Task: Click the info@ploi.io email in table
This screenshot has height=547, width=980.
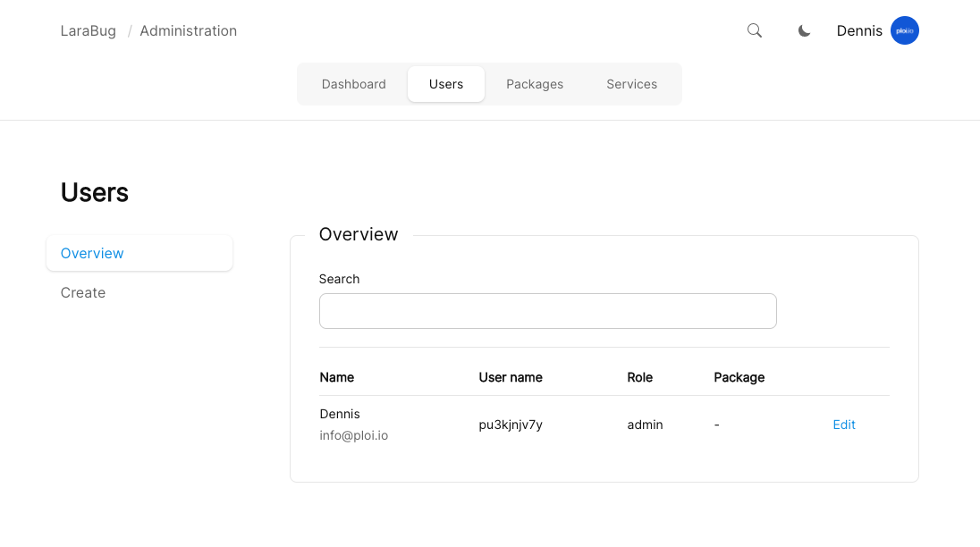Action: [x=354, y=435]
